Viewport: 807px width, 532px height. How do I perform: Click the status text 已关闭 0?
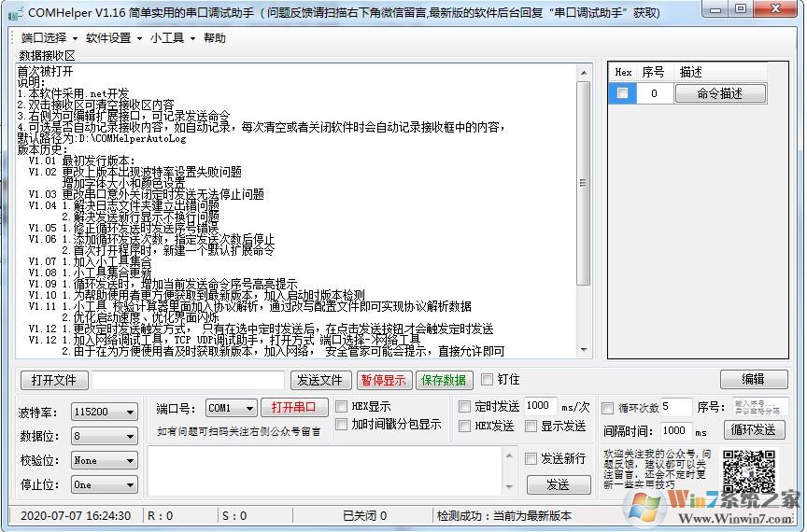(x=365, y=515)
